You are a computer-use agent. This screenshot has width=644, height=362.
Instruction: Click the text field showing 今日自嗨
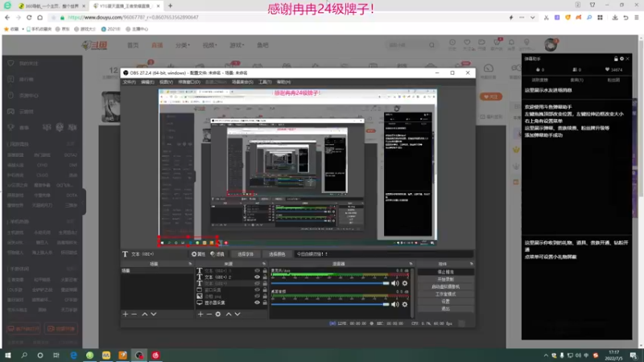[384, 254]
